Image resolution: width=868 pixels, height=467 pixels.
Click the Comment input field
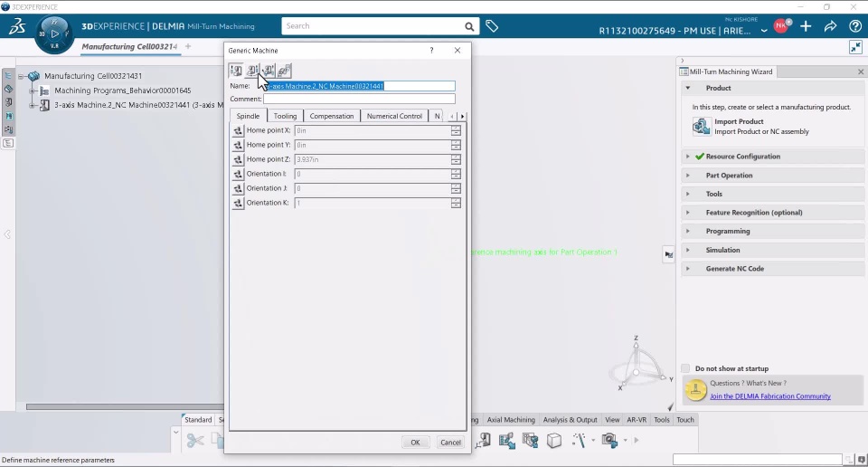pyautogui.click(x=359, y=99)
